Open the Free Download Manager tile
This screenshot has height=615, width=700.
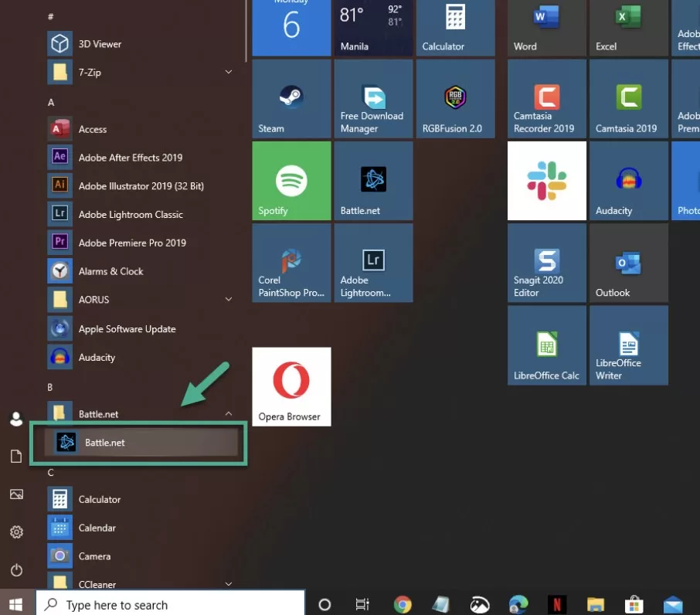[x=374, y=99]
